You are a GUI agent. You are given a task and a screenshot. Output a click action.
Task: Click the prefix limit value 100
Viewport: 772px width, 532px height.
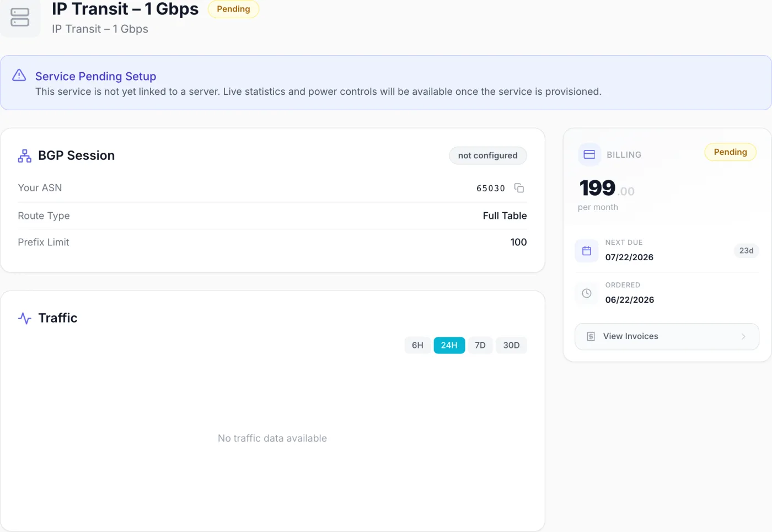518,242
